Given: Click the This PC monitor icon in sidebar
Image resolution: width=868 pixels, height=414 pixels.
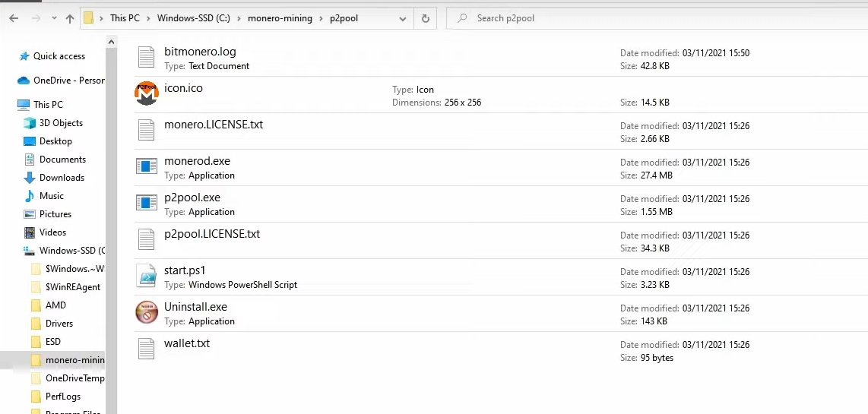Looking at the screenshot, I should click(24, 105).
